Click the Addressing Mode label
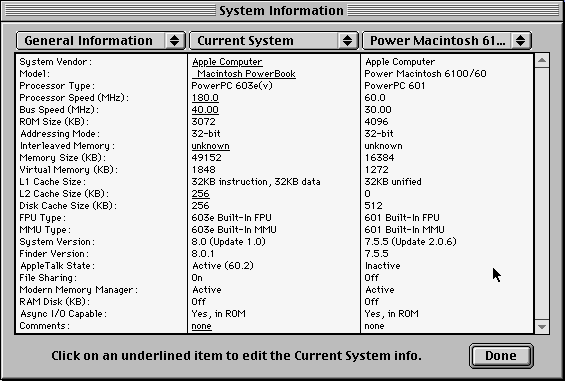 tap(60, 134)
